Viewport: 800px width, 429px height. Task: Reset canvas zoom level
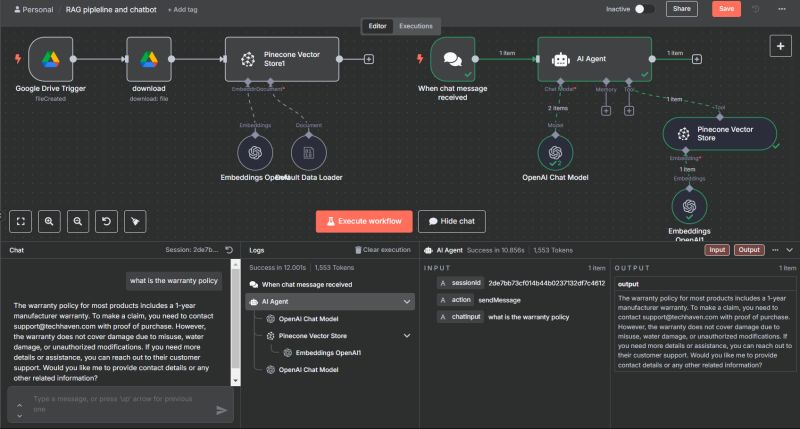point(107,221)
